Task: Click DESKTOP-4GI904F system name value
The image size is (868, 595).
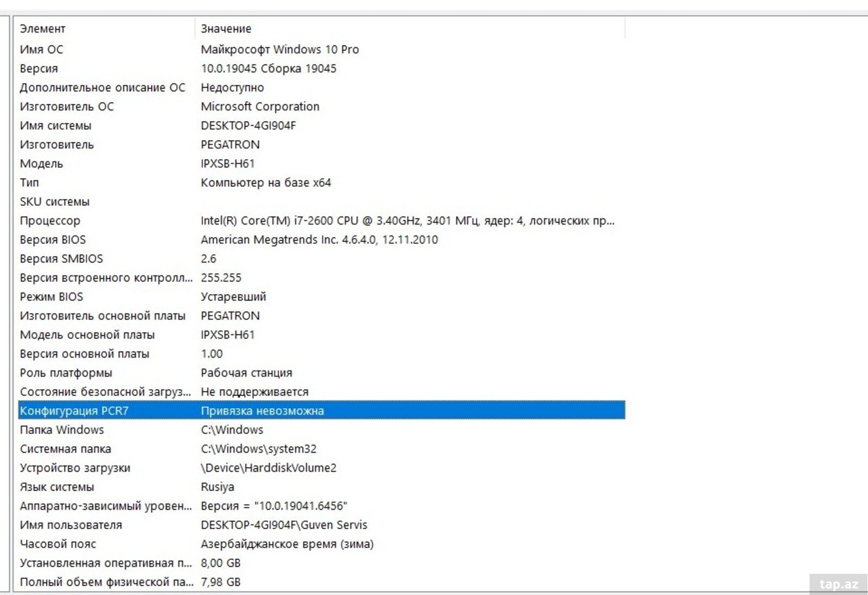Action: click(248, 125)
